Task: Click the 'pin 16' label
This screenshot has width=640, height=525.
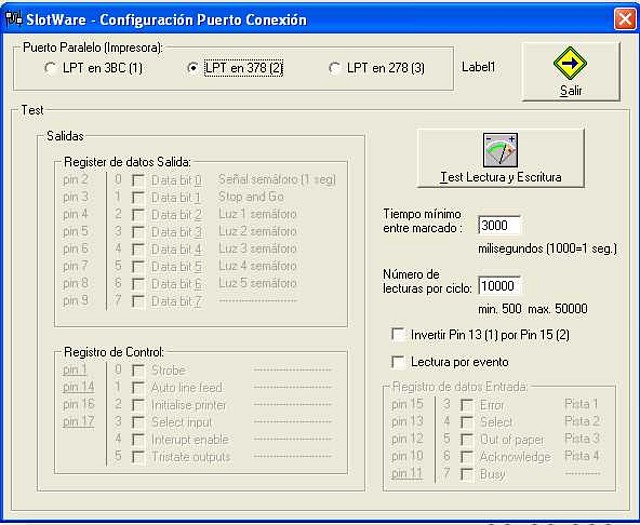Action: [x=78, y=404]
